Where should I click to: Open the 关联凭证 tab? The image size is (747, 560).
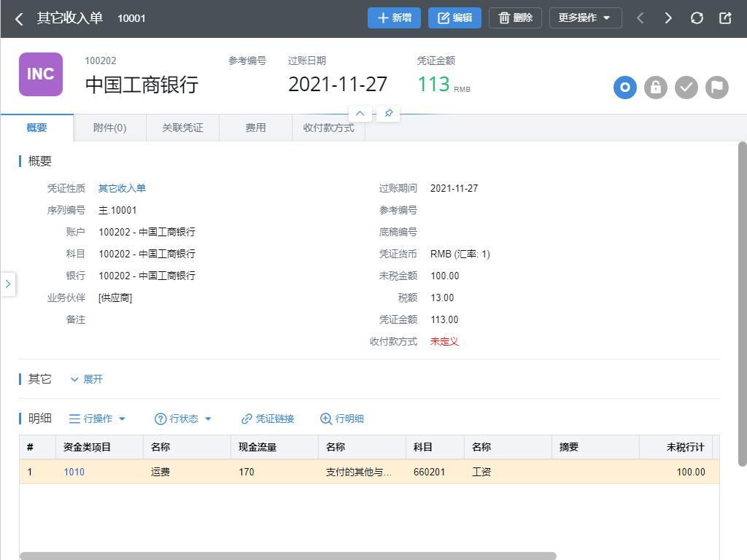(x=182, y=128)
